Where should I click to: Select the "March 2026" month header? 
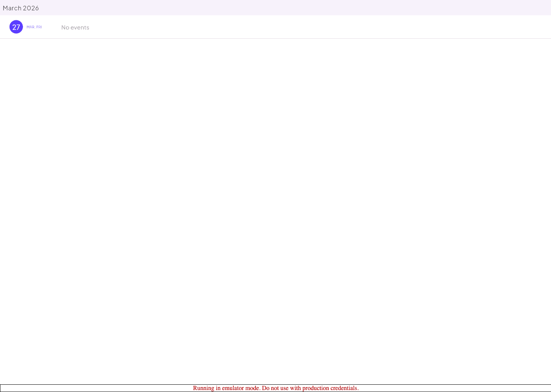coord(21,8)
